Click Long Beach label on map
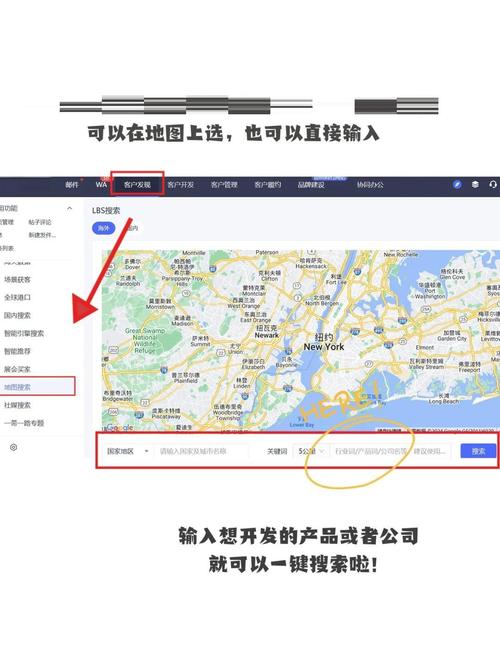Screen dimensions: 500x654 click(x=444, y=401)
